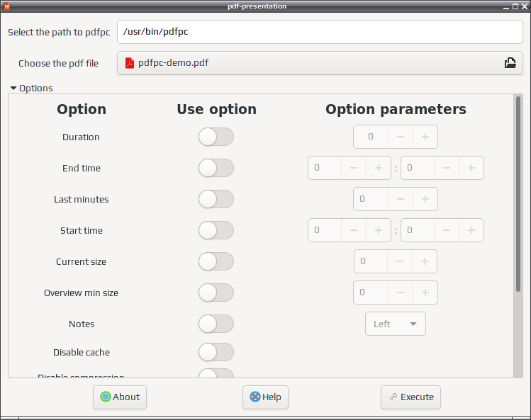Click the Overview min size value field
This screenshot has width=531, height=420.
(x=371, y=293)
